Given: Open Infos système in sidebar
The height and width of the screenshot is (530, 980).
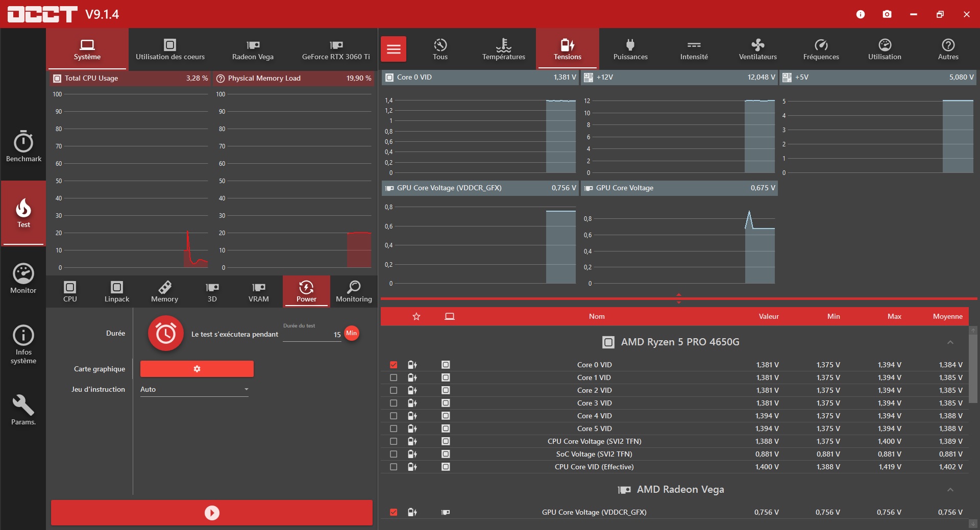Looking at the screenshot, I should click(23, 344).
